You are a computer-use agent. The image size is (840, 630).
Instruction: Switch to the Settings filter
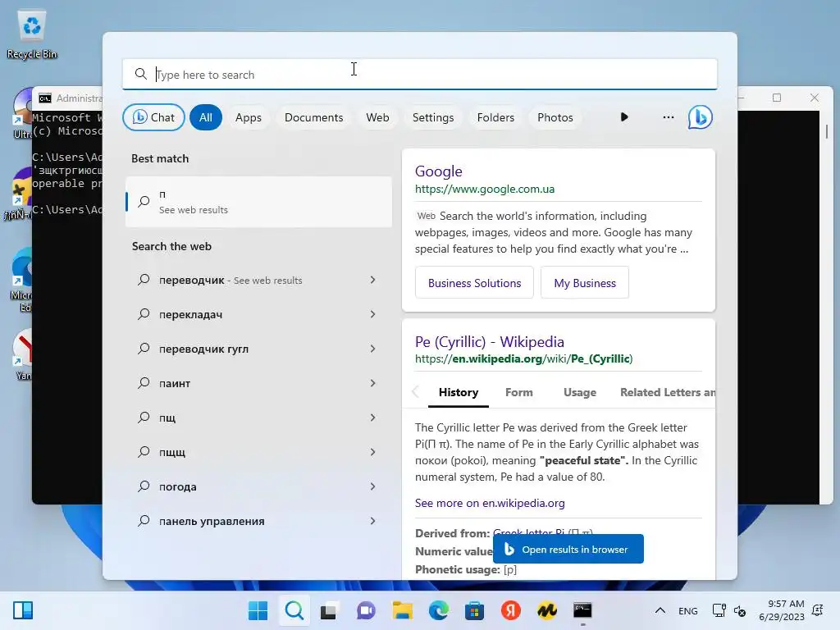pyautogui.click(x=433, y=117)
